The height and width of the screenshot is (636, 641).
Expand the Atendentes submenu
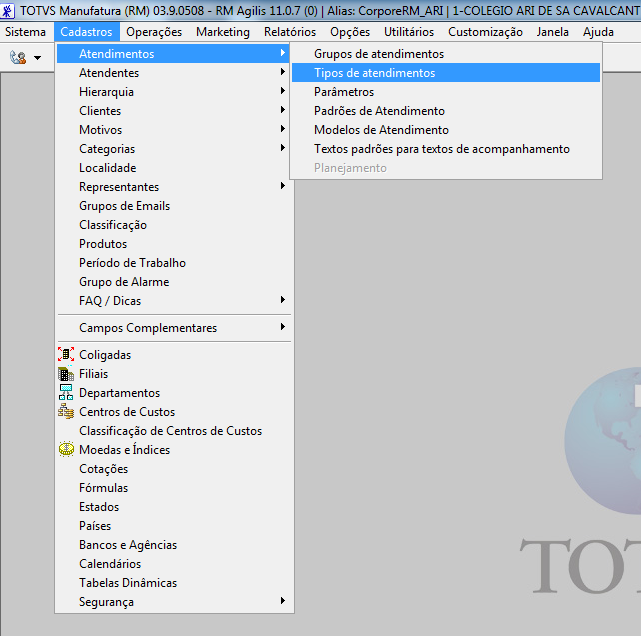point(175,72)
